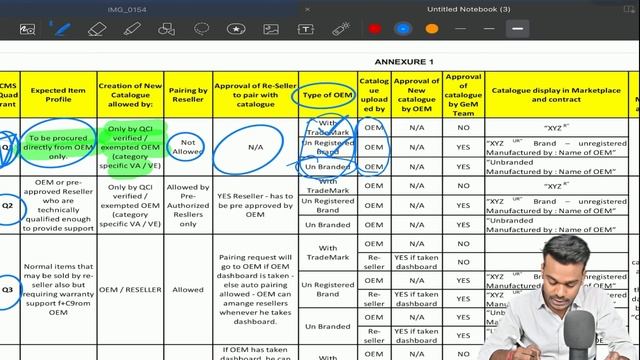The height and width of the screenshot is (360, 640).
Task: Click the Pairing request will go to OEM cell
Action: click(256, 289)
